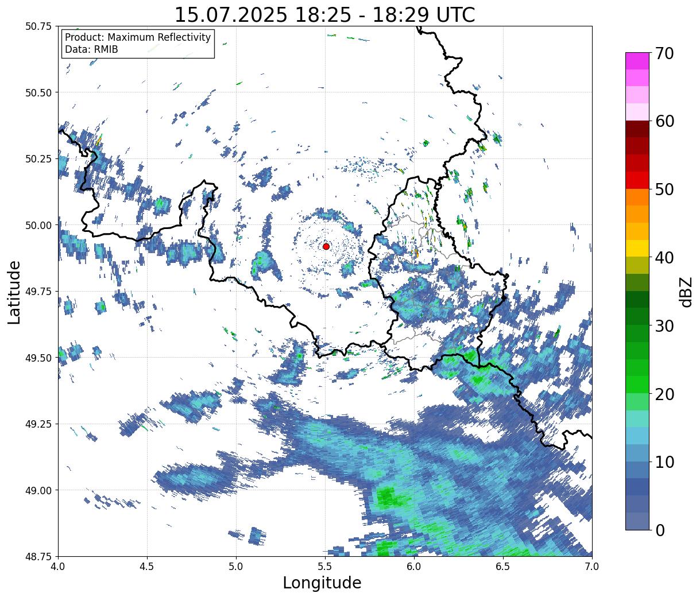Click longitude tick label 5.0
700x597 pixels.
click(x=236, y=566)
